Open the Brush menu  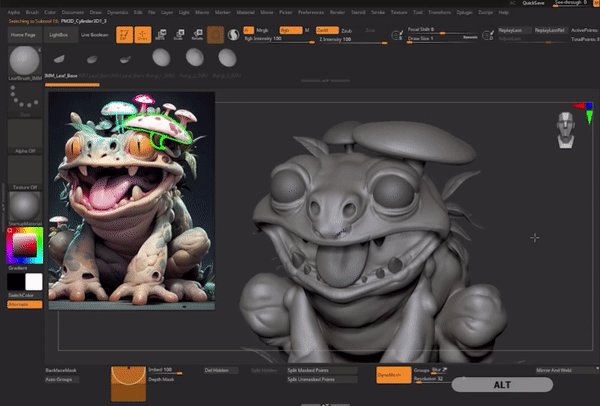click(32, 12)
